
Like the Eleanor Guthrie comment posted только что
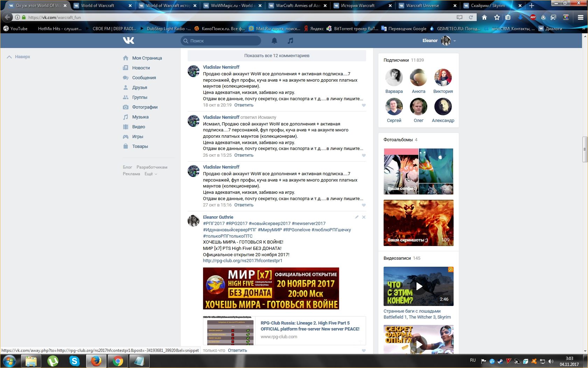[364, 350]
